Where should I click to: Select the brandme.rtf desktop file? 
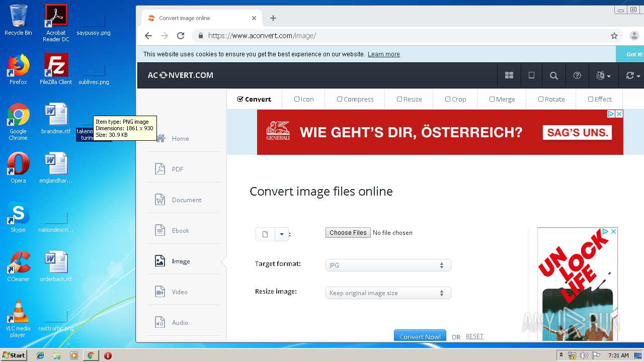point(56,119)
